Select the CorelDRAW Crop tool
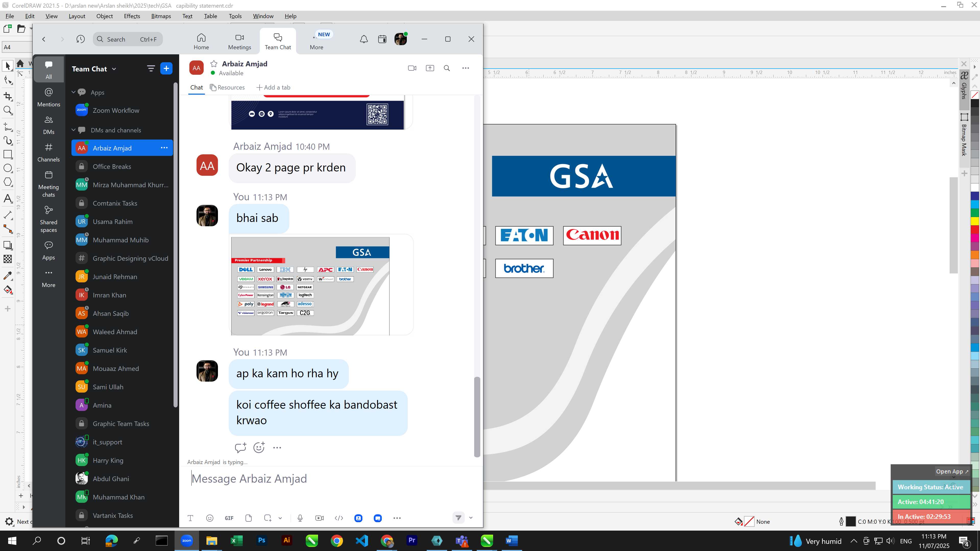Viewport: 980px width, 551px height. tap(8, 96)
